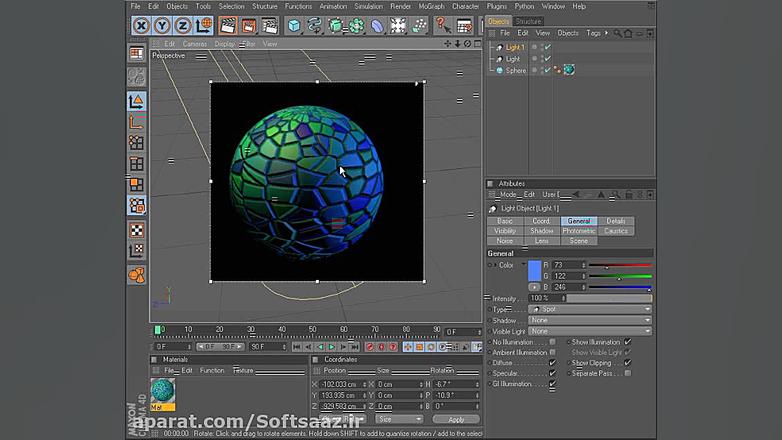Click the Deformer (blue capsule) icon
This screenshot has width=782, height=440.
[377, 26]
